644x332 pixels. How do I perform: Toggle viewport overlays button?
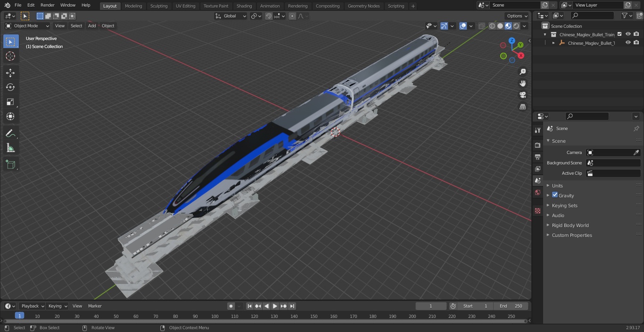coord(463,26)
